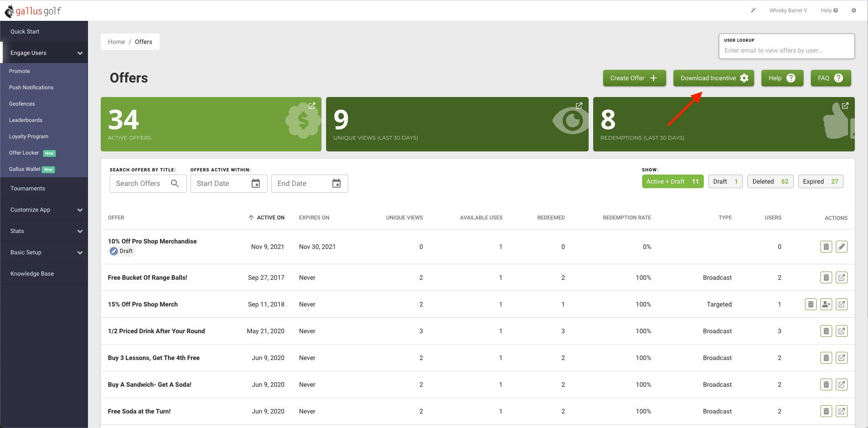Open Geofences page
Screen dimensions: 868x428
(22, 104)
